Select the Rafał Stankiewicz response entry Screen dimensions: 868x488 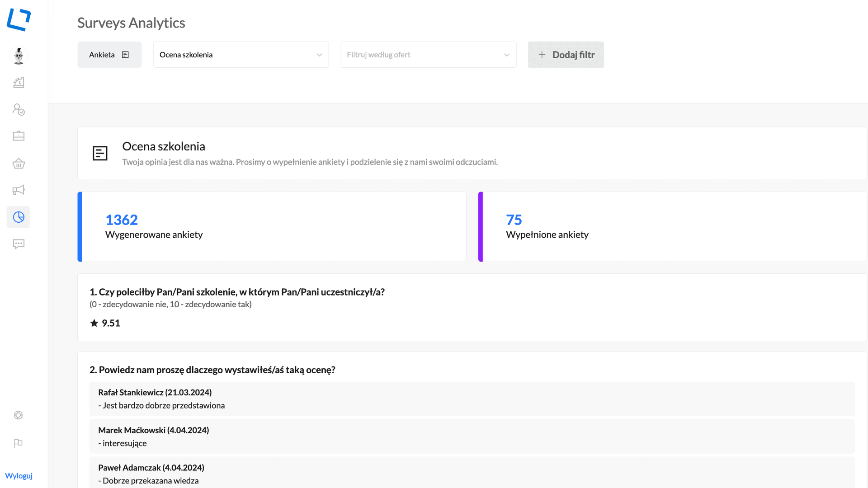click(472, 399)
